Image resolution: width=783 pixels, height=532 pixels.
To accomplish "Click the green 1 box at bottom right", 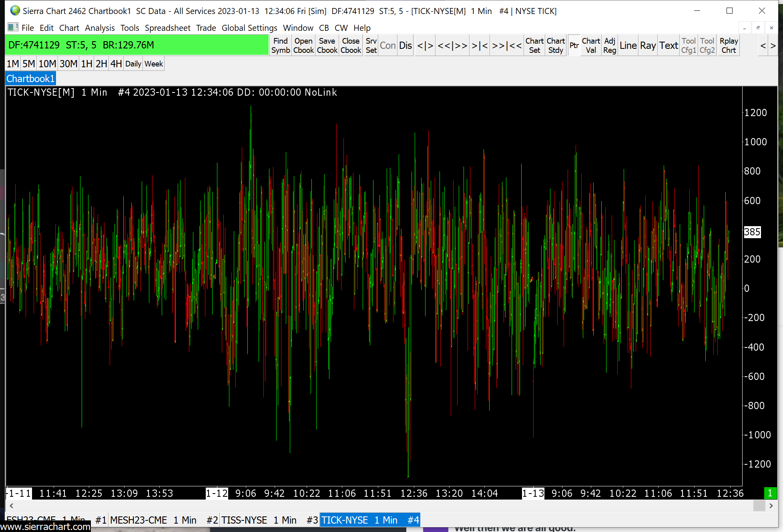I will coord(770,493).
